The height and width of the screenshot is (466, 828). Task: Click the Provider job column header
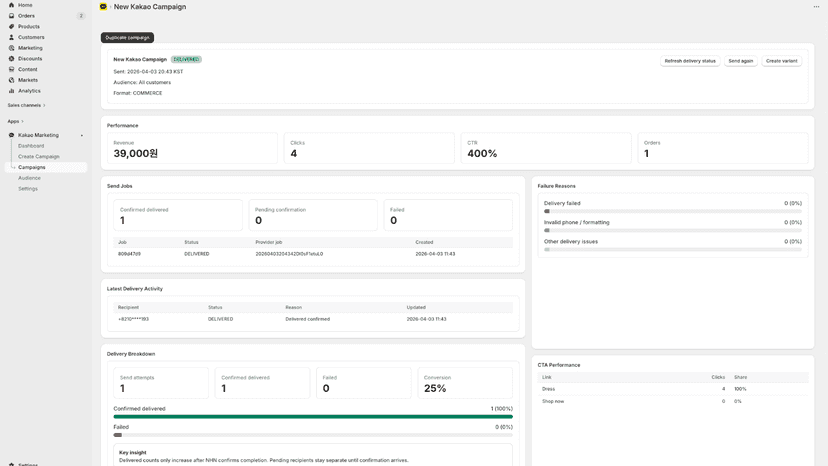click(x=269, y=242)
